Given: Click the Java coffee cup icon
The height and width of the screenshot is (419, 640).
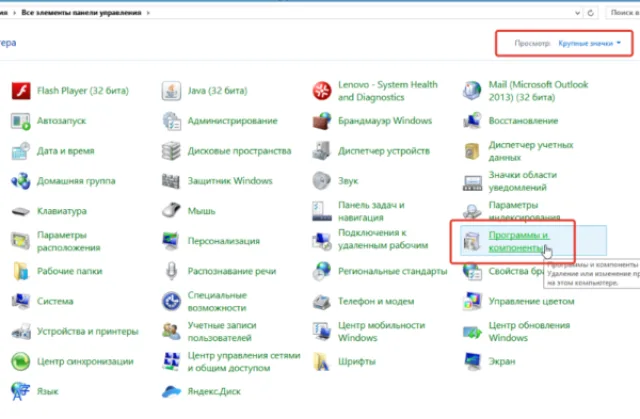Looking at the screenshot, I should (x=171, y=91).
